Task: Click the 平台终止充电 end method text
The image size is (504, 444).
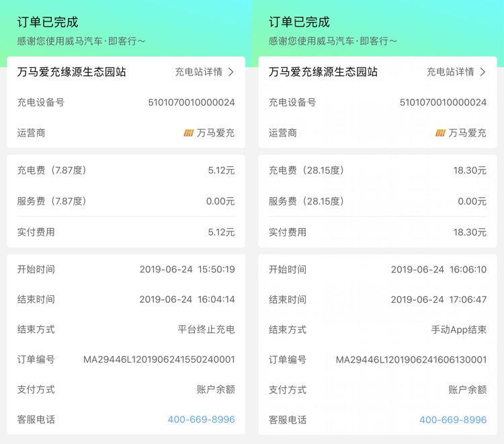Action: coord(206,330)
